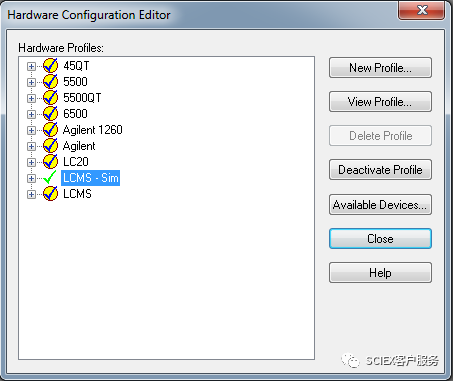Open the View Profile... dialog
Image resolution: width=453 pixels, height=381 pixels.
pyautogui.click(x=380, y=102)
